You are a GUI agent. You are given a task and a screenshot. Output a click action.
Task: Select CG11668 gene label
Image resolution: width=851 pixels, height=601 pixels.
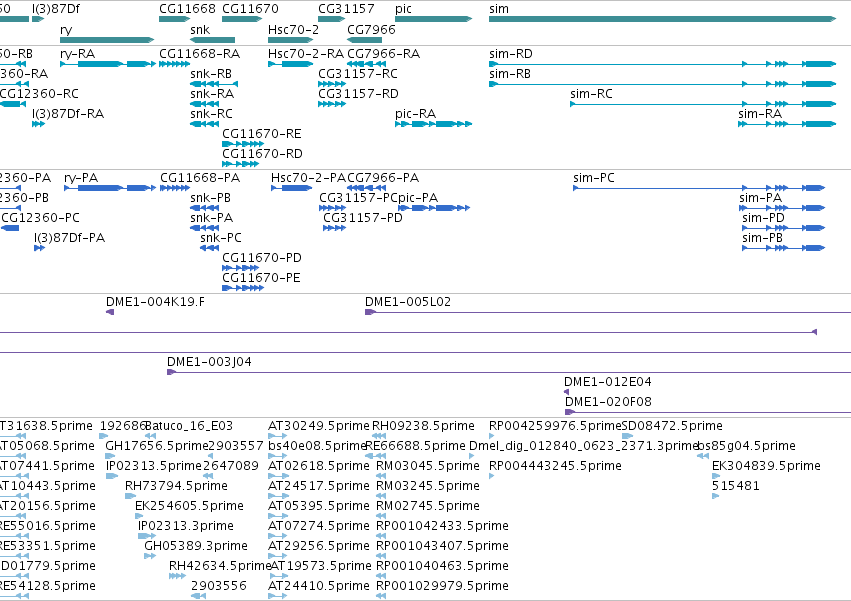point(187,9)
